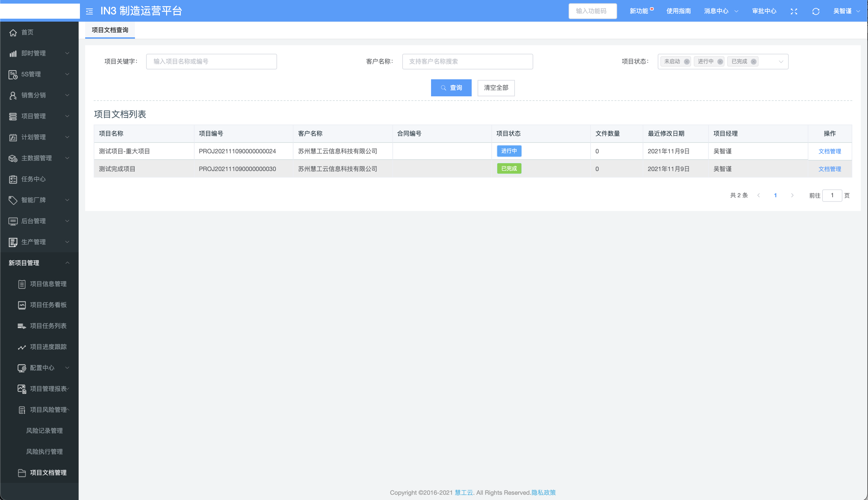Click the refresh icon in header

click(816, 11)
